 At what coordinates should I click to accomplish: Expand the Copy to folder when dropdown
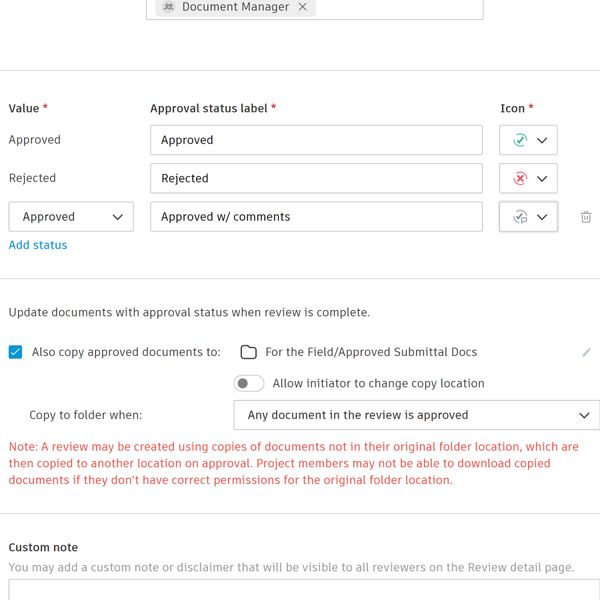pyautogui.click(x=416, y=415)
